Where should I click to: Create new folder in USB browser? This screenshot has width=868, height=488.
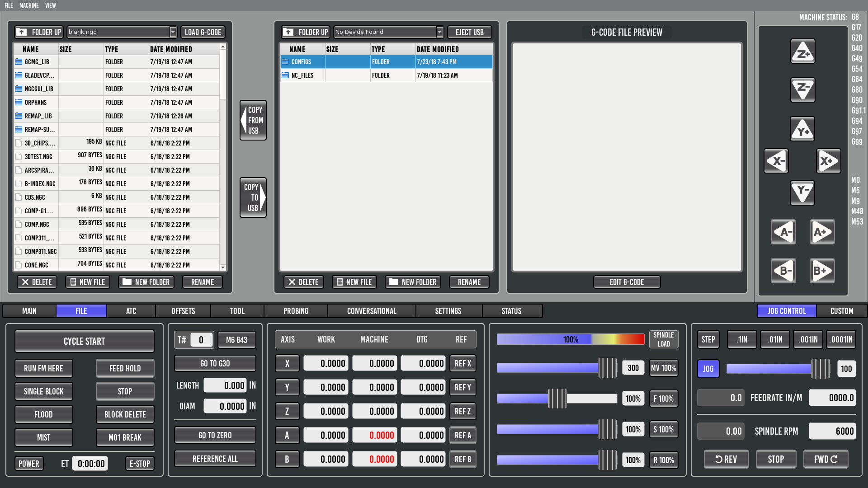coord(413,282)
